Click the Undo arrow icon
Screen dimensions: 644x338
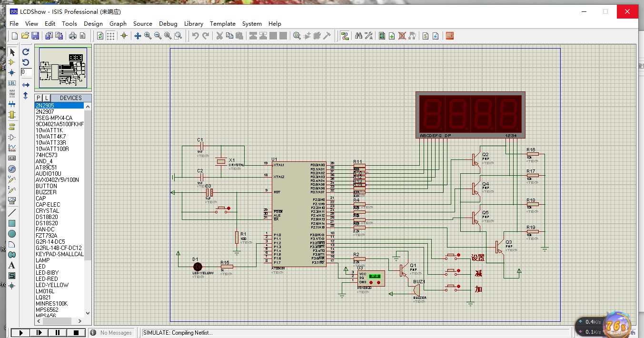click(x=195, y=36)
